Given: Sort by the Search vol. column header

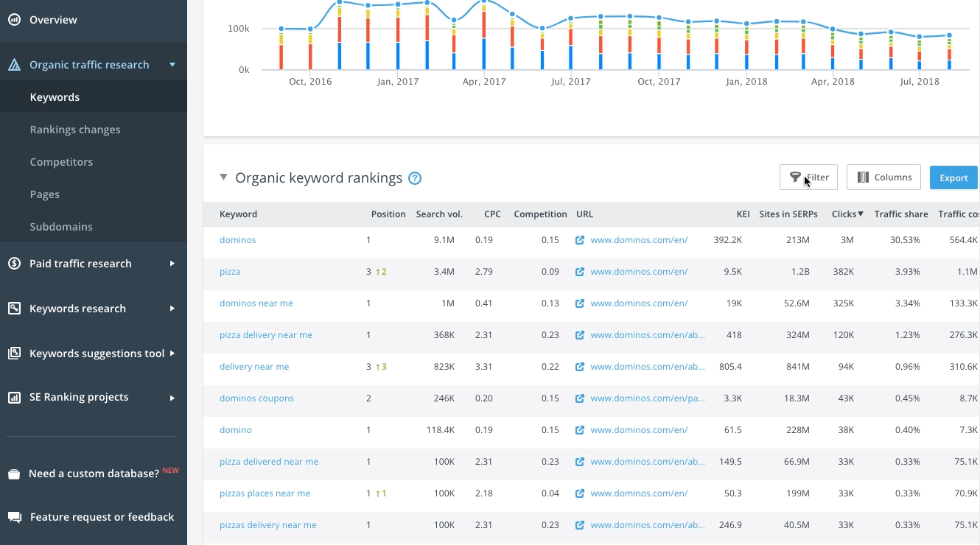Looking at the screenshot, I should click(439, 214).
